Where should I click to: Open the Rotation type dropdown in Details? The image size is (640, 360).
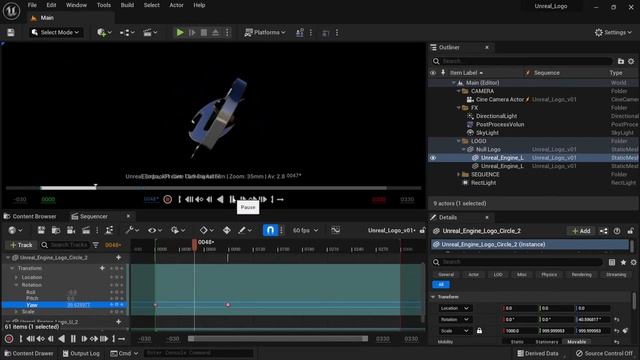[455, 320]
